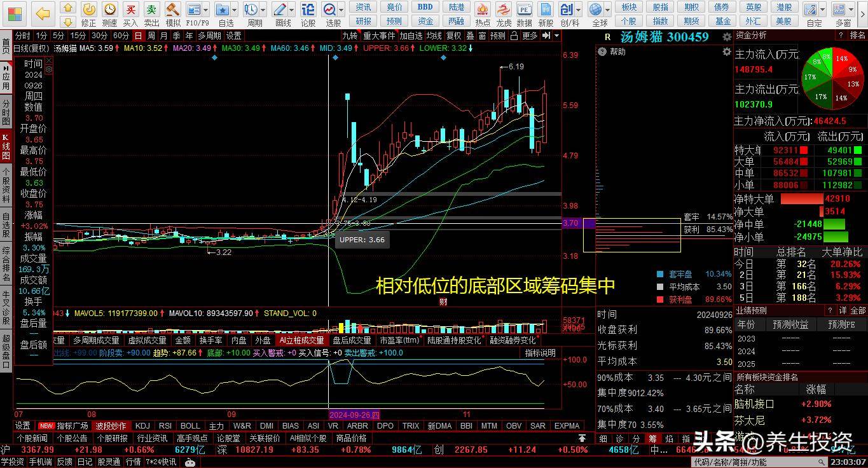Open the 龙虎 dragon-tiger list icon
The image size is (868, 468).
504,10
